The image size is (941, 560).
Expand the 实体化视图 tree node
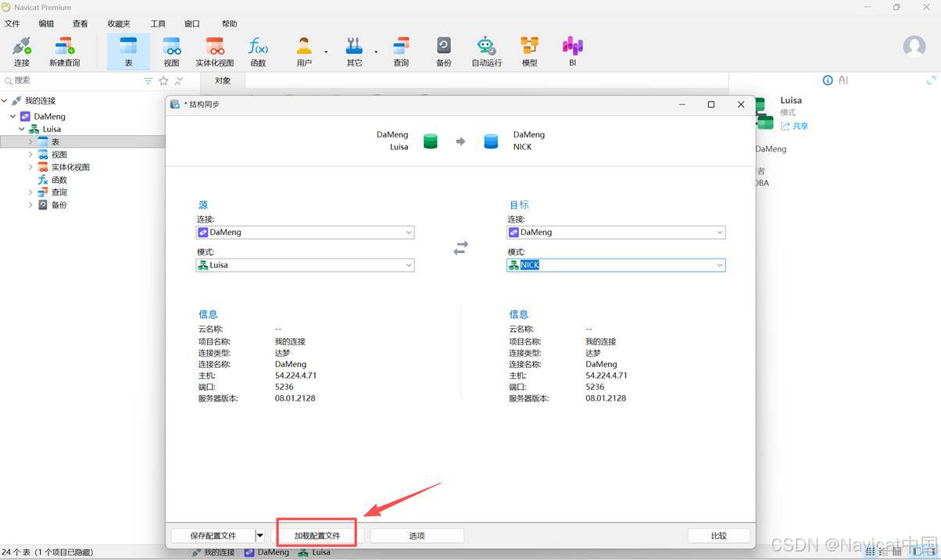(31, 167)
